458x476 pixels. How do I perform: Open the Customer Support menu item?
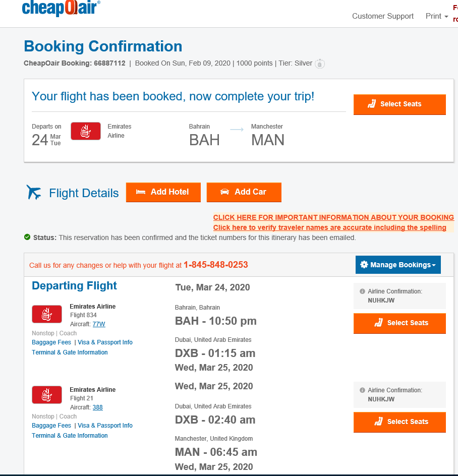click(382, 16)
